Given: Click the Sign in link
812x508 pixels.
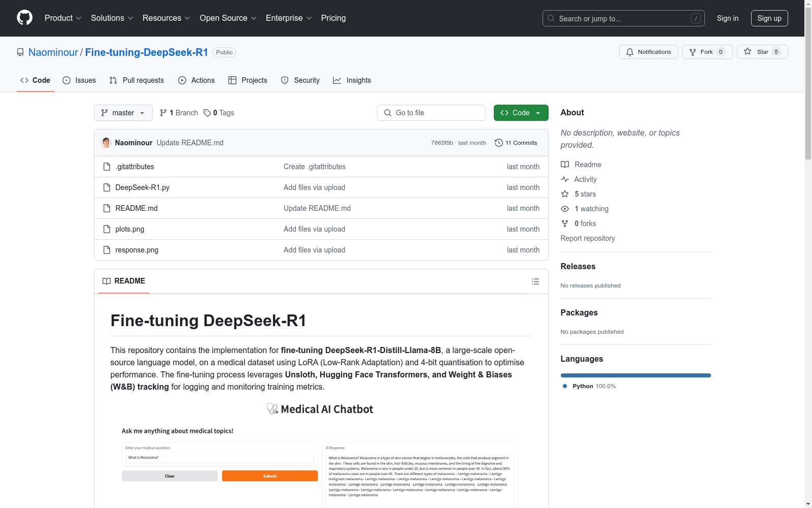Looking at the screenshot, I should tap(727, 18).
